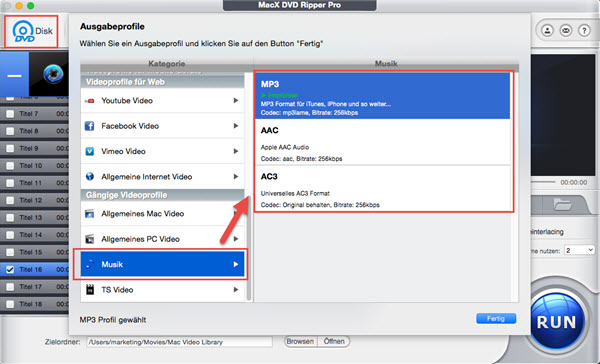Click the mail icon in toolbar
The height and width of the screenshot is (364, 600).
(x=566, y=30)
